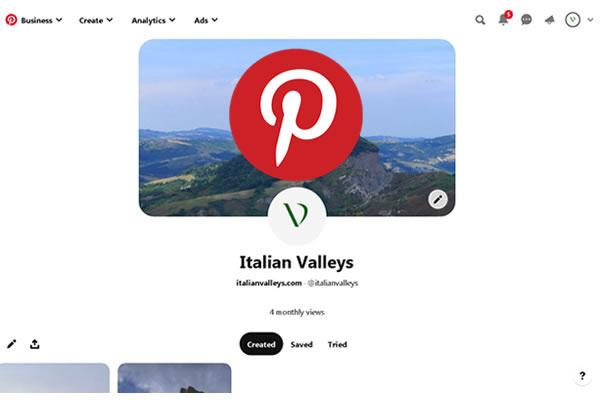Image resolution: width=600 pixels, height=400 pixels.
Task: Open the second pin thumbnail with dark clouds
Action: click(174, 378)
